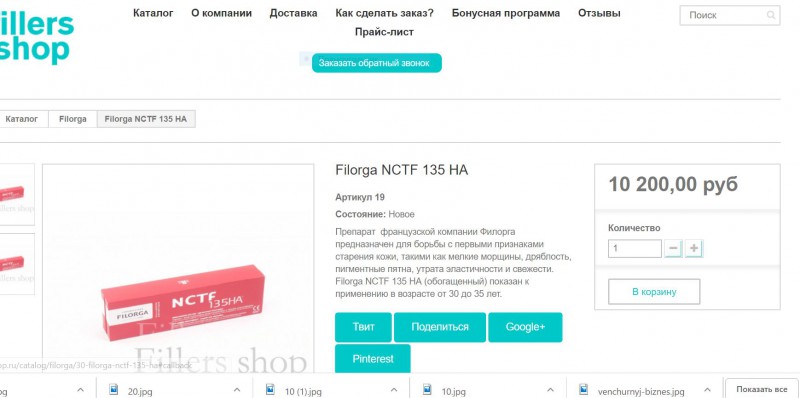Expand the venchurnyj-biznes.jpg download options chevron
The image size is (800, 398).
(x=707, y=391)
